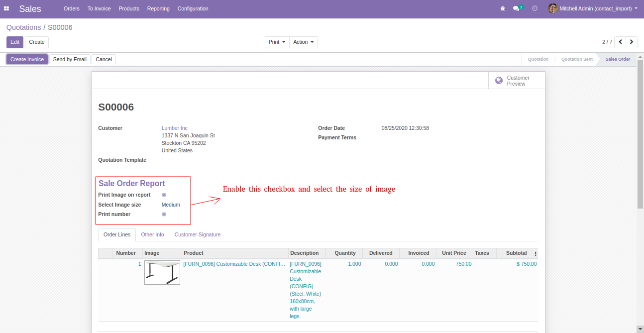
Task: Click the Edit button
Action: pos(15,42)
